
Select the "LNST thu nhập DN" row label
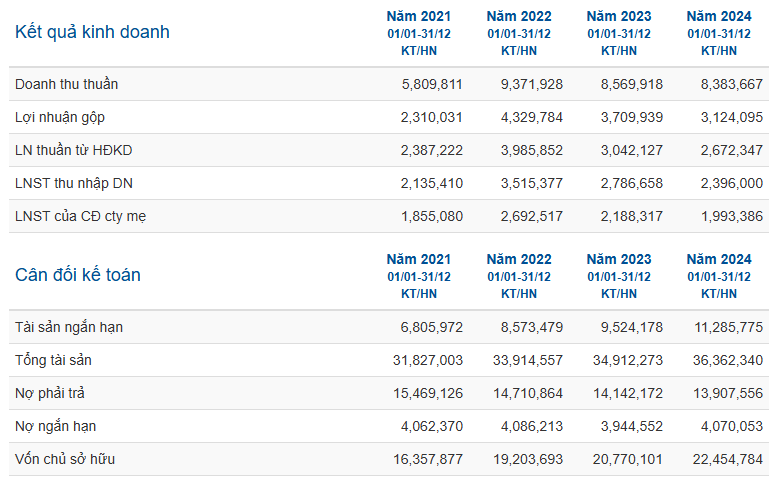(x=73, y=183)
